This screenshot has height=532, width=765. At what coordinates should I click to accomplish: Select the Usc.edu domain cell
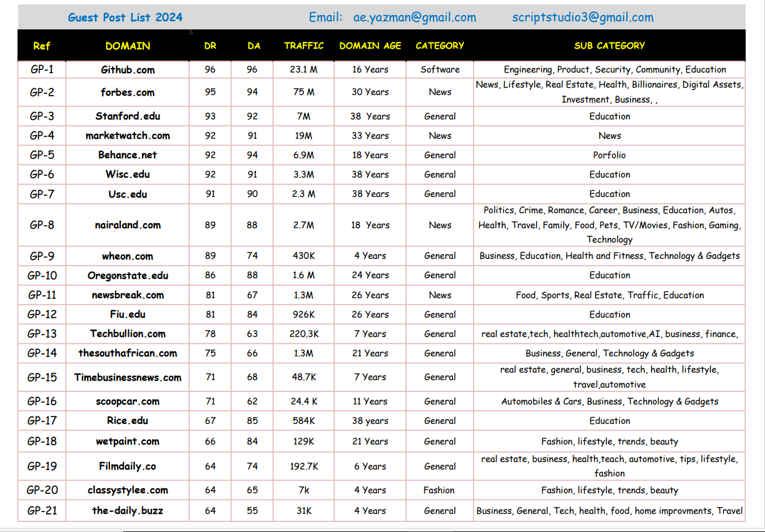128,194
